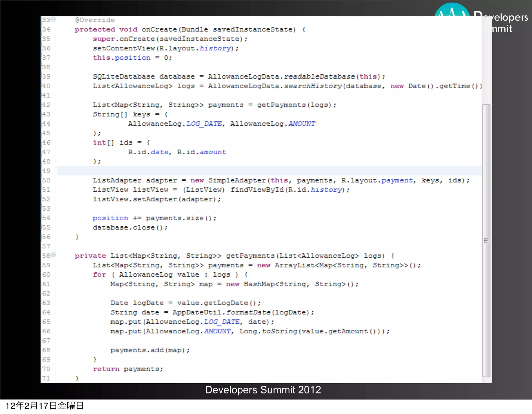Click the @Override annotation
The width and height of the screenshot is (532, 414).
[x=95, y=20]
